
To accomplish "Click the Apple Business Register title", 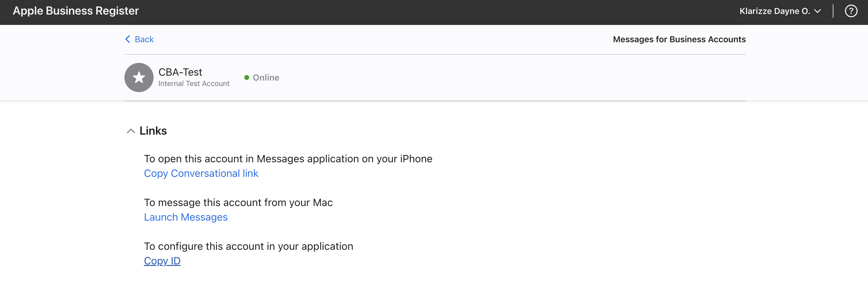I will (76, 11).
